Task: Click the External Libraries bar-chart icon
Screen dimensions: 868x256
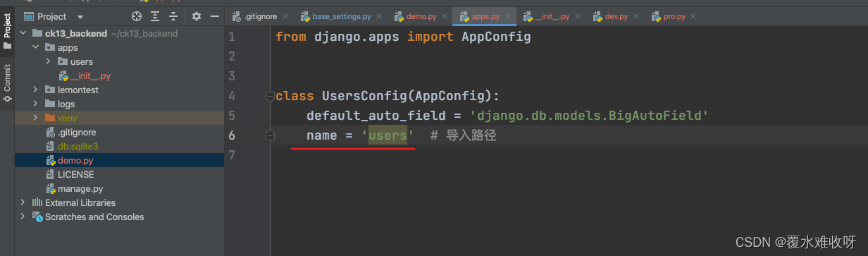Action: 37,202
